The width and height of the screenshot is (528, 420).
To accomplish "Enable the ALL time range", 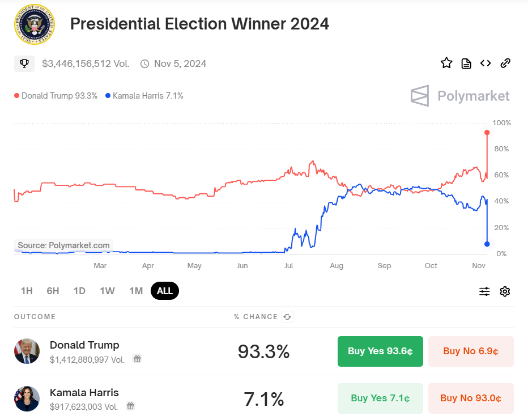I will pyautogui.click(x=164, y=291).
